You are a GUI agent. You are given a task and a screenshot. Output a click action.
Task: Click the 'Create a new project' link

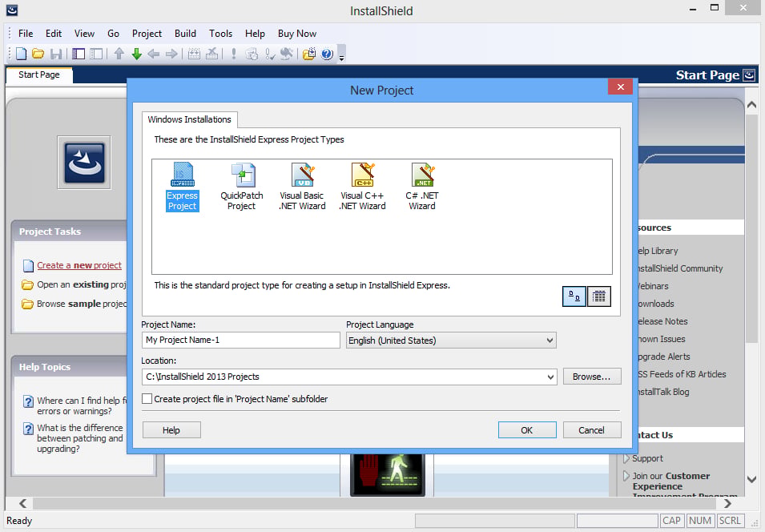[x=79, y=265]
